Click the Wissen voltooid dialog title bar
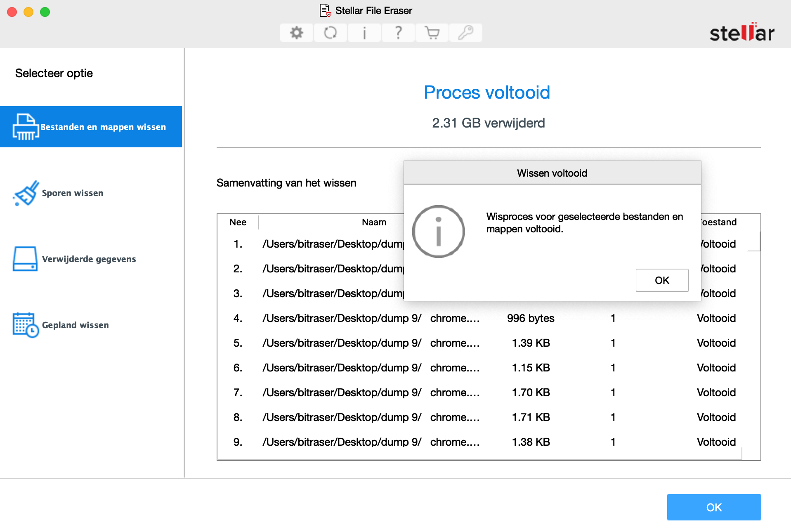Screen dimensions: 791x532 coord(552,173)
